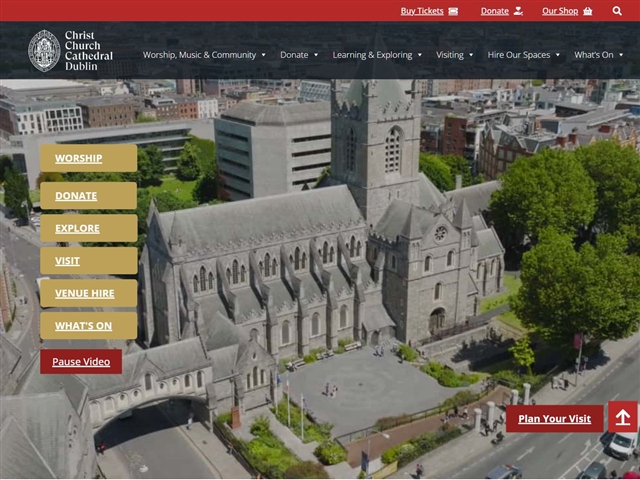Open the Hire Our Spaces menu
This screenshot has width=640, height=480.
tap(518, 55)
